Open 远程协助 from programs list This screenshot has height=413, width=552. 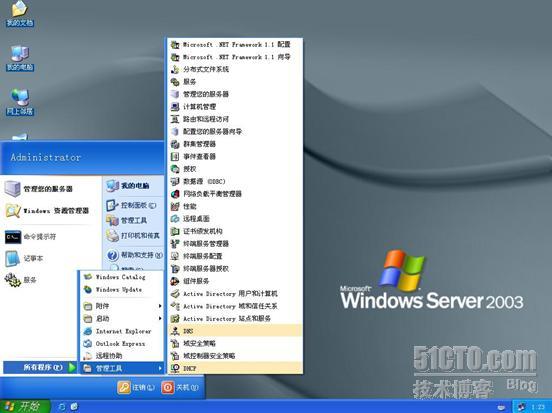tap(122, 356)
